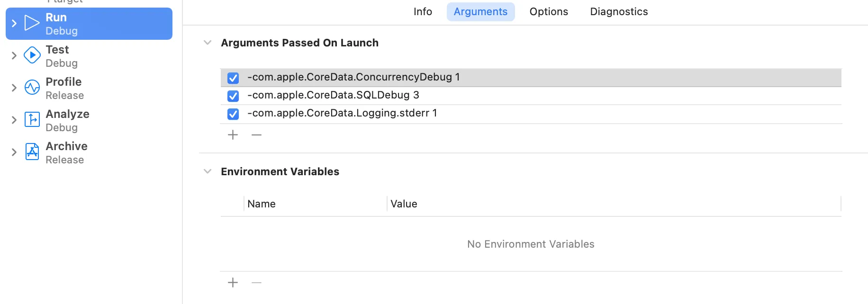Disable the ConcurrencyDebug argument checkbox
This screenshot has height=304, width=868.
(233, 78)
